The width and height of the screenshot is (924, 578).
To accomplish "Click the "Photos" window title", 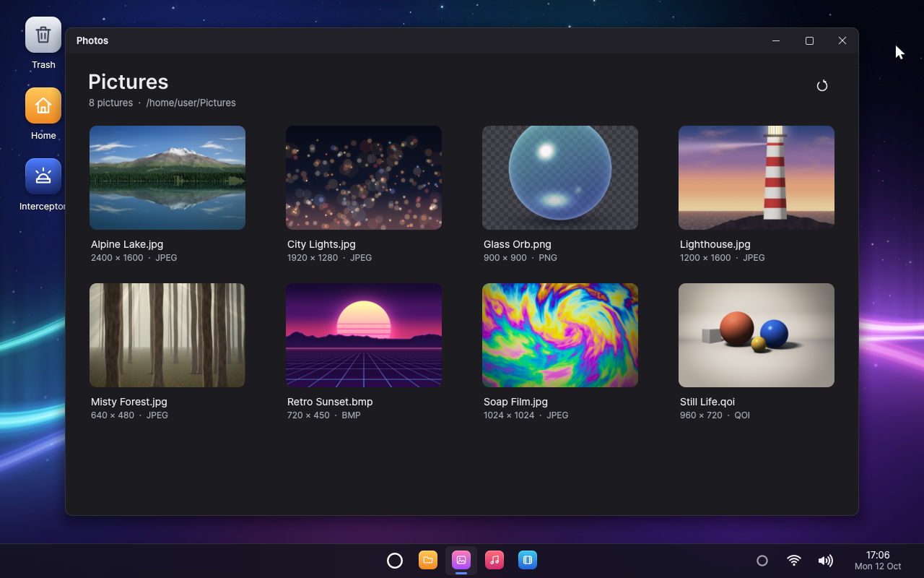I will pos(92,40).
